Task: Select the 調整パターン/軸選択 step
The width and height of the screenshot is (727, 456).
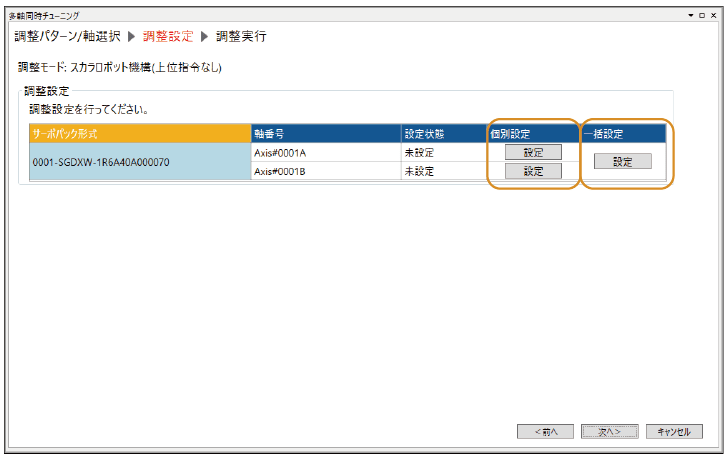Action: pyautogui.click(x=67, y=37)
